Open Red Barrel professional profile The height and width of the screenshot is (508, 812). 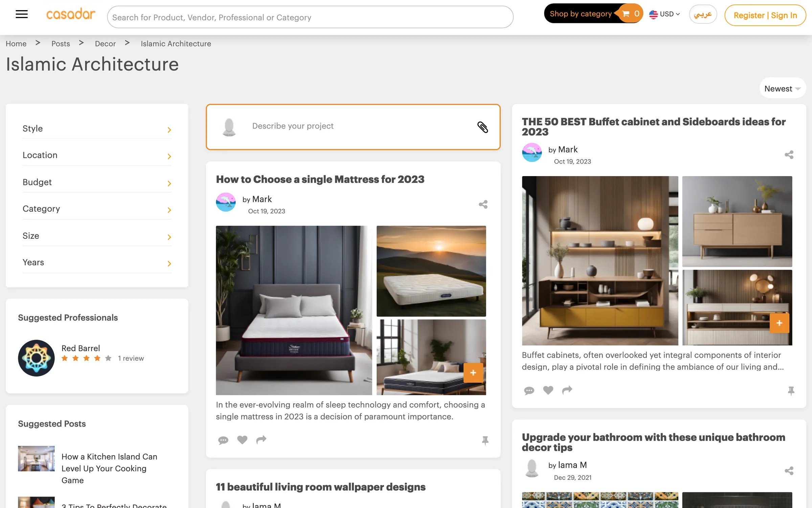point(81,348)
